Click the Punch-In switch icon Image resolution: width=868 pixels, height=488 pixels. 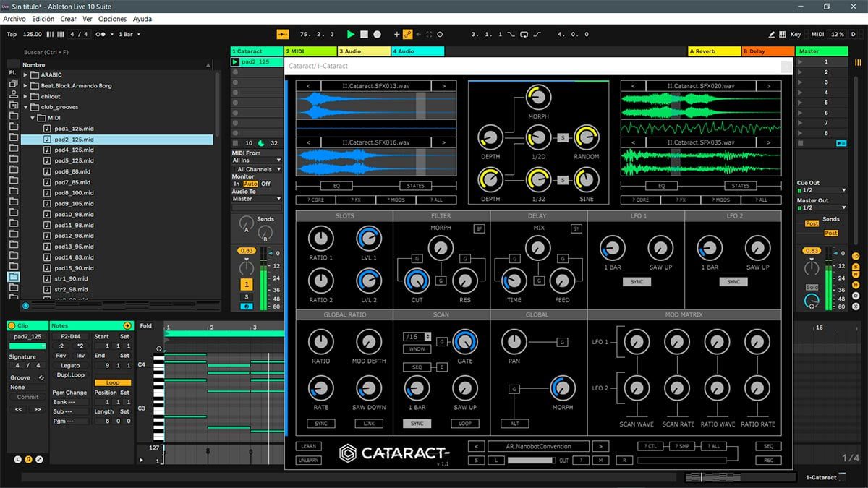[511, 34]
